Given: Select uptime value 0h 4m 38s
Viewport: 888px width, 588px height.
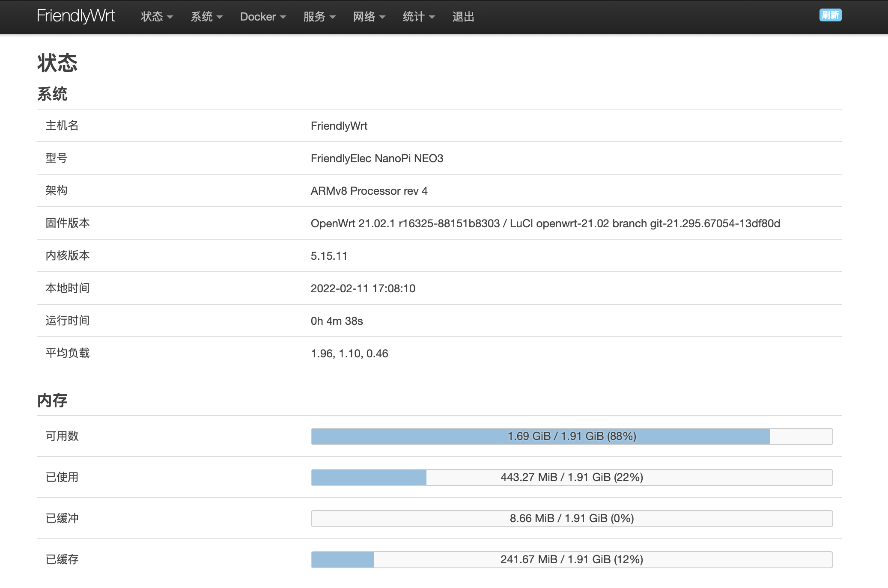Looking at the screenshot, I should click(x=337, y=321).
